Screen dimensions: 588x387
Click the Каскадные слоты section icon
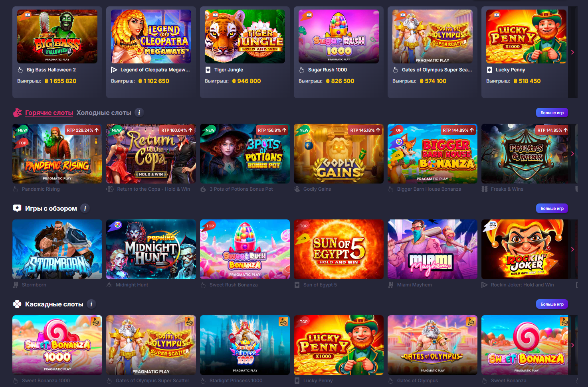pyautogui.click(x=17, y=304)
